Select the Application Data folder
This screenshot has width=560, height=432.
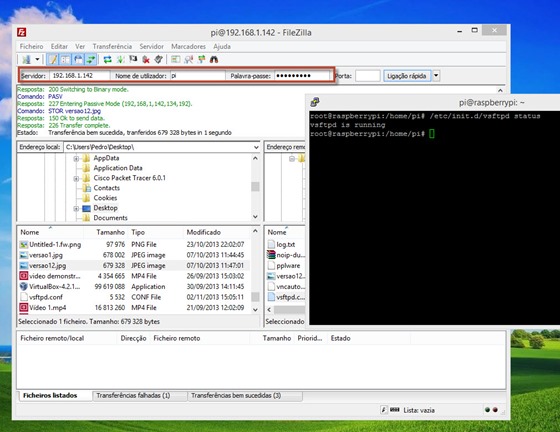tap(118, 168)
